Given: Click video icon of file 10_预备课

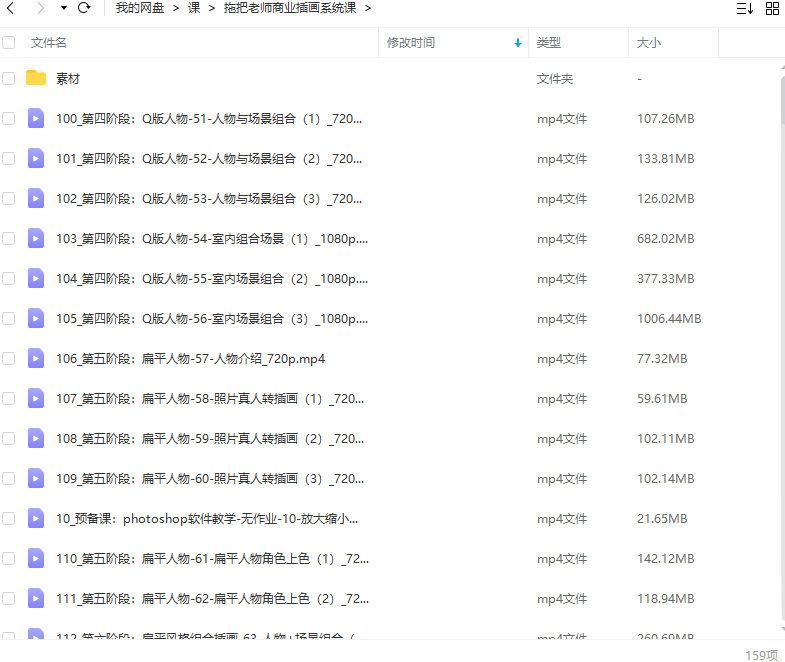Looking at the screenshot, I should point(36,518).
